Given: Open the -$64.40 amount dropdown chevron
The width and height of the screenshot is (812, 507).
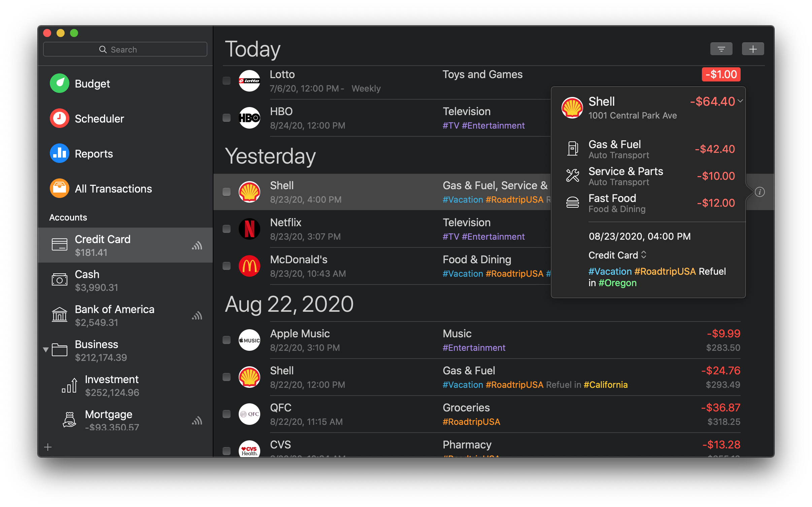Looking at the screenshot, I should (x=740, y=101).
